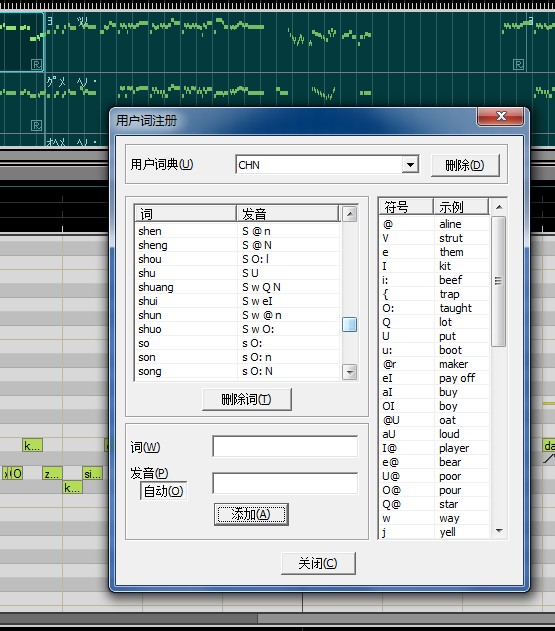
Task: Click symbol list scroll down arrow
Action: pyautogui.click(x=499, y=531)
